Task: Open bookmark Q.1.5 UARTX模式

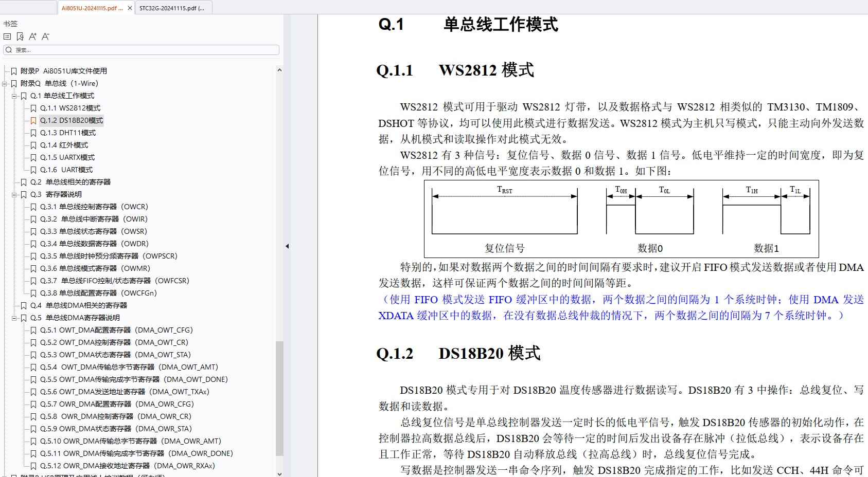Action: point(67,157)
